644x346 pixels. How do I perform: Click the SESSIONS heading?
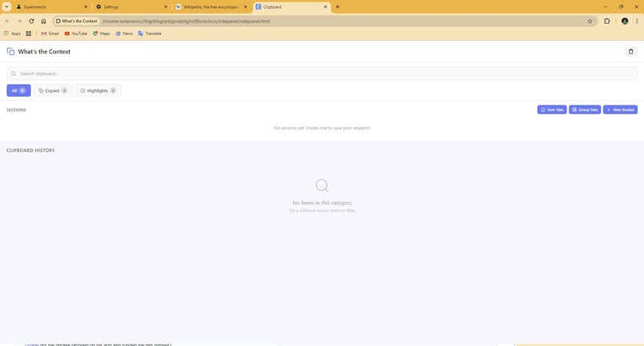pos(17,110)
